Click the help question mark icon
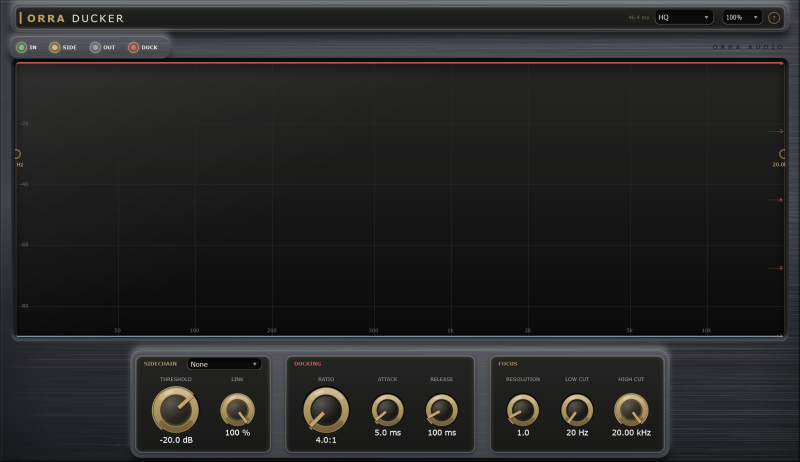800x462 pixels. point(774,18)
